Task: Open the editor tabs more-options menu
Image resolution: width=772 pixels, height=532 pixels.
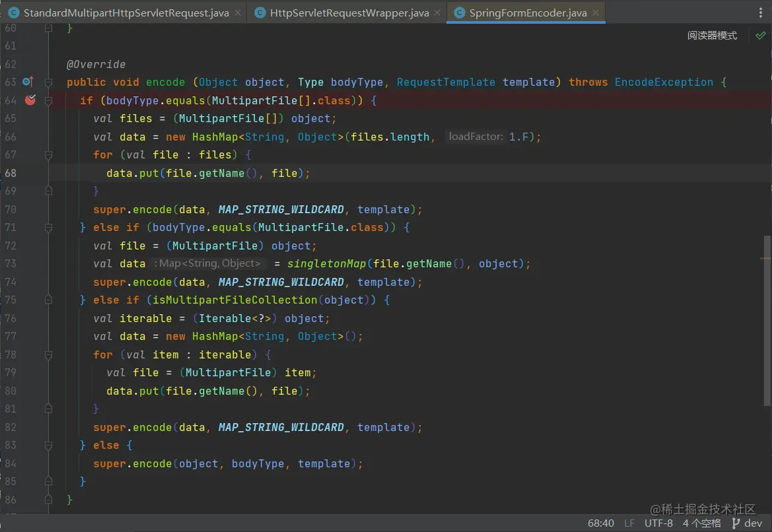Action: coord(760,13)
